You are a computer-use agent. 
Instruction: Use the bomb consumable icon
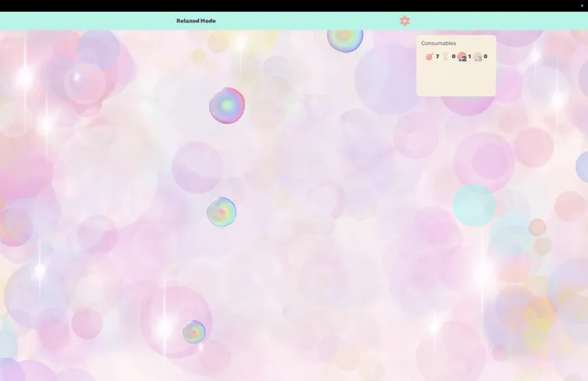[429, 56]
